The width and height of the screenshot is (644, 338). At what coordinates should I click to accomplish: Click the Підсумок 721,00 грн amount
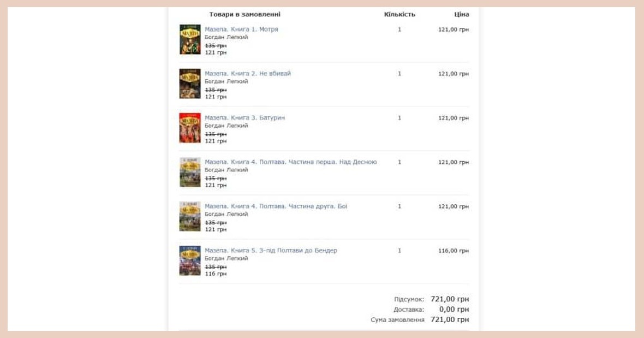[450, 299]
